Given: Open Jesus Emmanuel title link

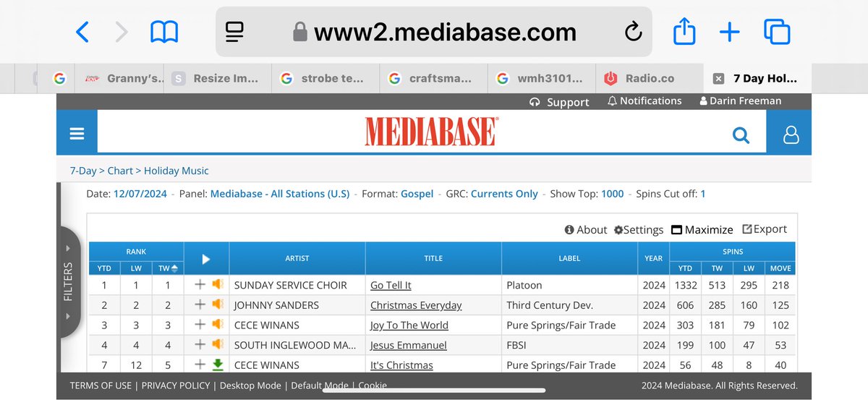Looking at the screenshot, I should (x=409, y=345).
